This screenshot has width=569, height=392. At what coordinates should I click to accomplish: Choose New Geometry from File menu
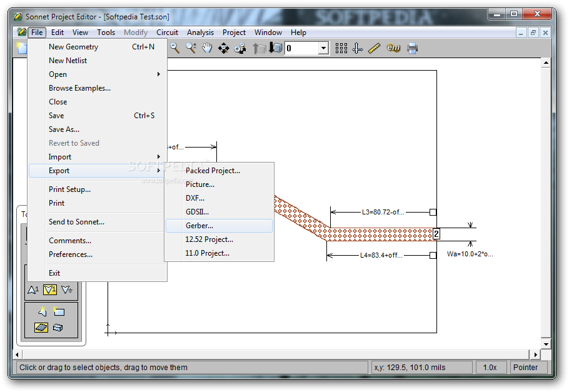[98, 47]
